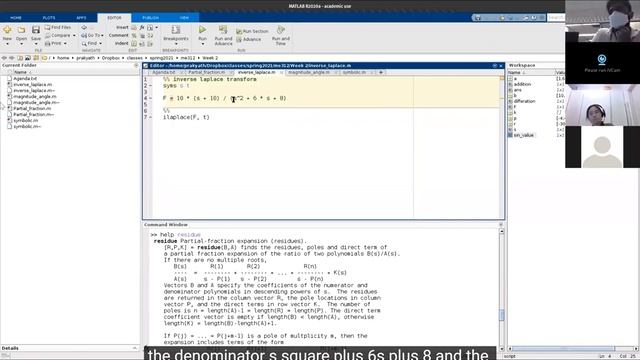640x360 pixels.
Task: Select Agenda.txt in Current Folder
Action: (25, 78)
